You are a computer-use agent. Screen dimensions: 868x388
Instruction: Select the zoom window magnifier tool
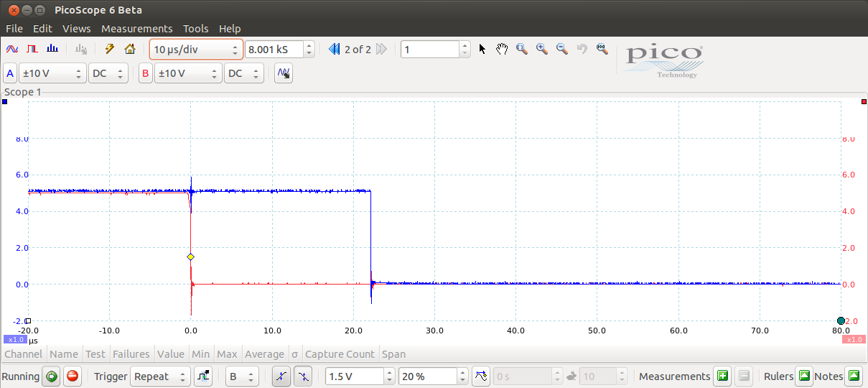click(522, 49)
